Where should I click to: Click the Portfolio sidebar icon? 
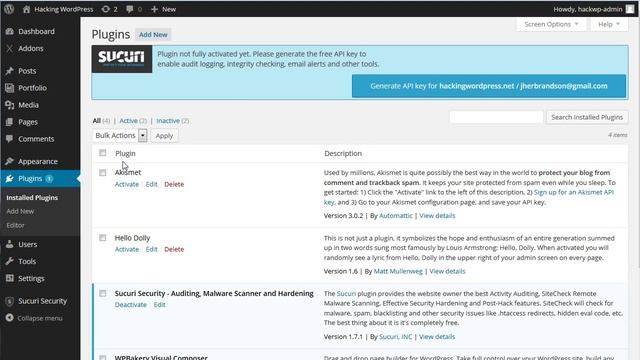9,88
